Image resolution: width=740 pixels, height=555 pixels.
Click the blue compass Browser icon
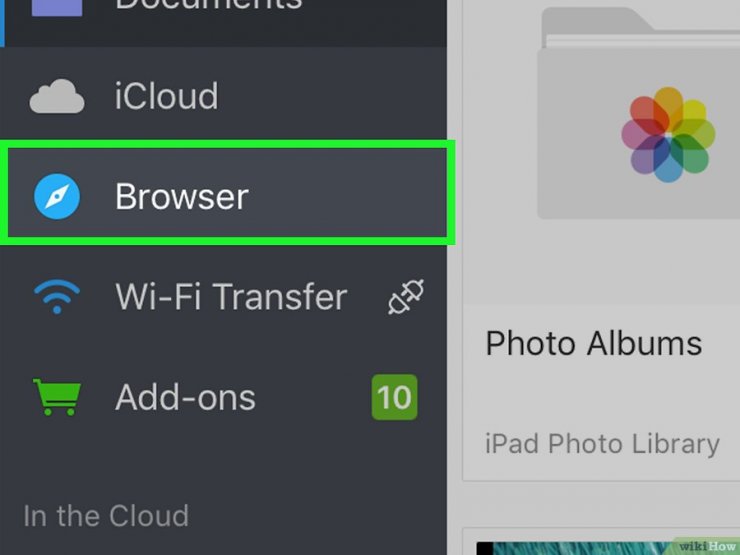pos(57,196)
